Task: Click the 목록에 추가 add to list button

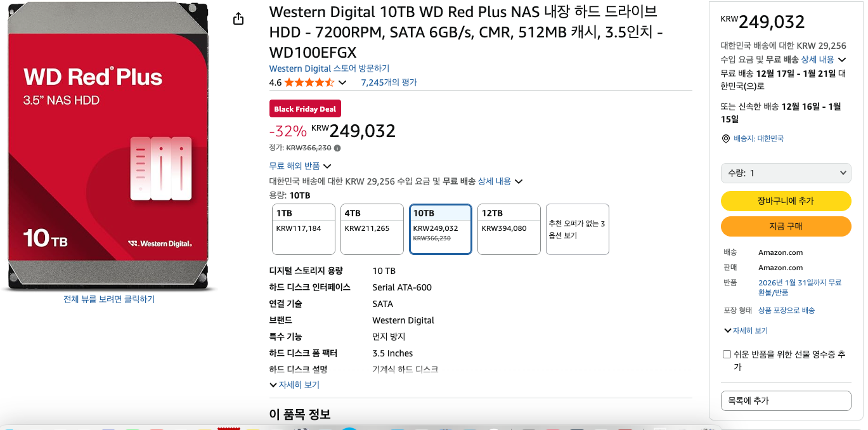Action: (x=786, y=401)
